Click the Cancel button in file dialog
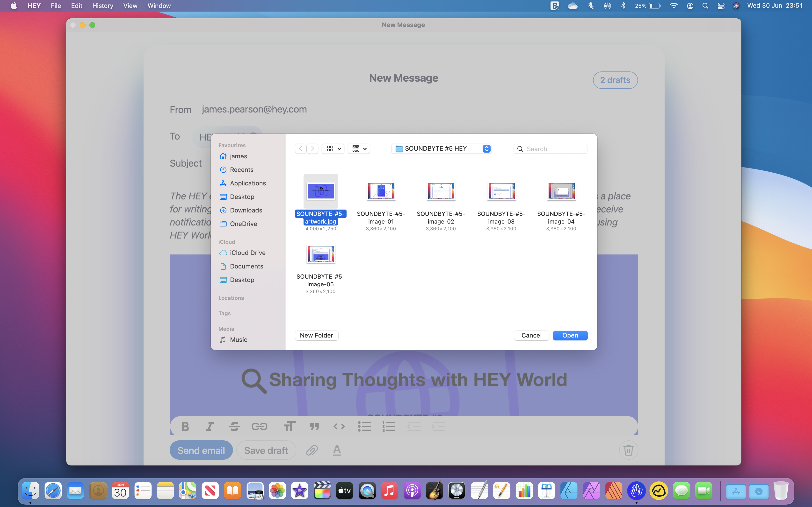Screen dimensions: 812x507 (531, 335)
